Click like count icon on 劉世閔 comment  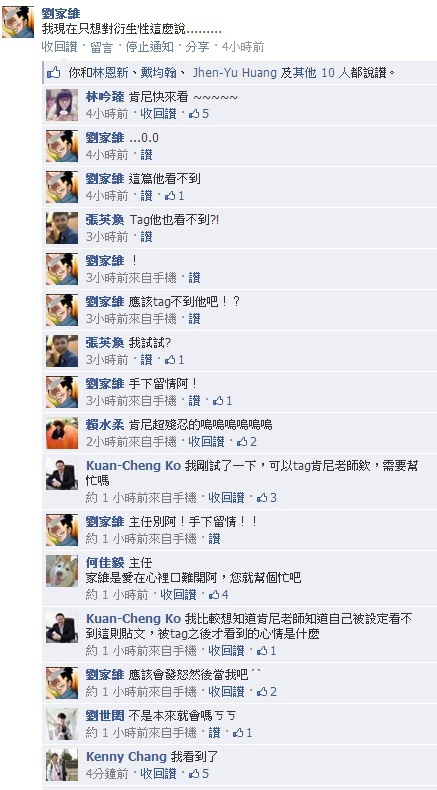coord(238,733)
